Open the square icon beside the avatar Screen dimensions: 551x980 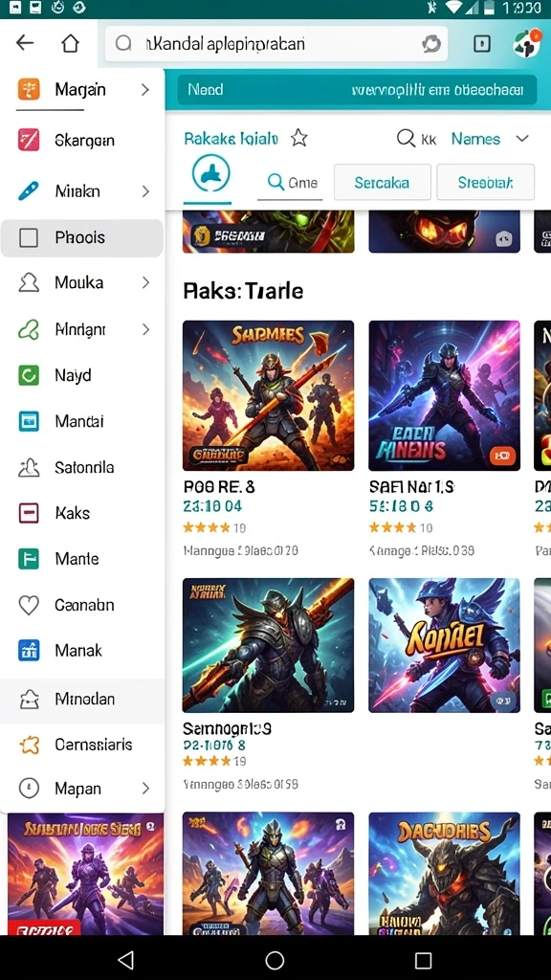[482, 43]
